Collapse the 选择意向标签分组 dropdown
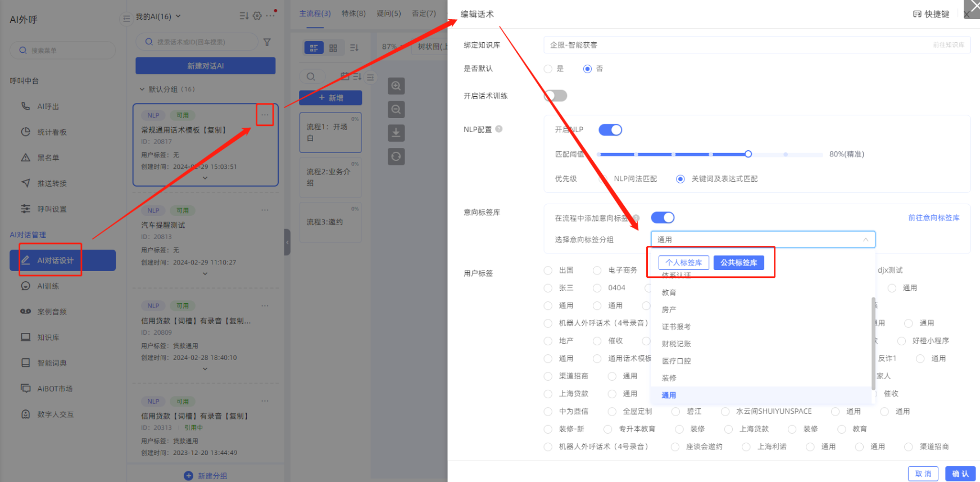Image resolution: width=980 pixels, height=482 pixels. pos(865,240)
